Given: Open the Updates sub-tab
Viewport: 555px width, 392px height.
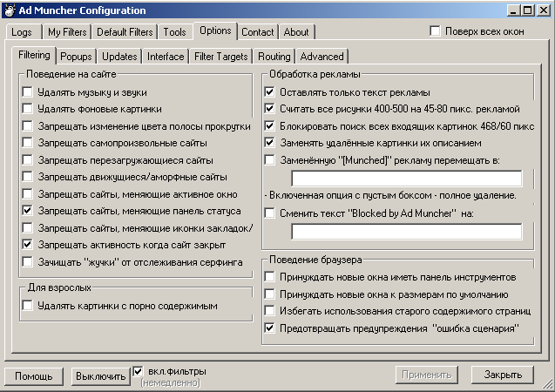Looking at the screenshot, I should [119, 57].
